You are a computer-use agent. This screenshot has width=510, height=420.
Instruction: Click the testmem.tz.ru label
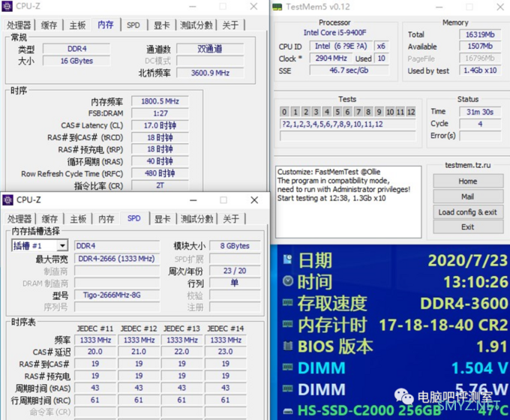pyautogui.click(x=468, y=165)
